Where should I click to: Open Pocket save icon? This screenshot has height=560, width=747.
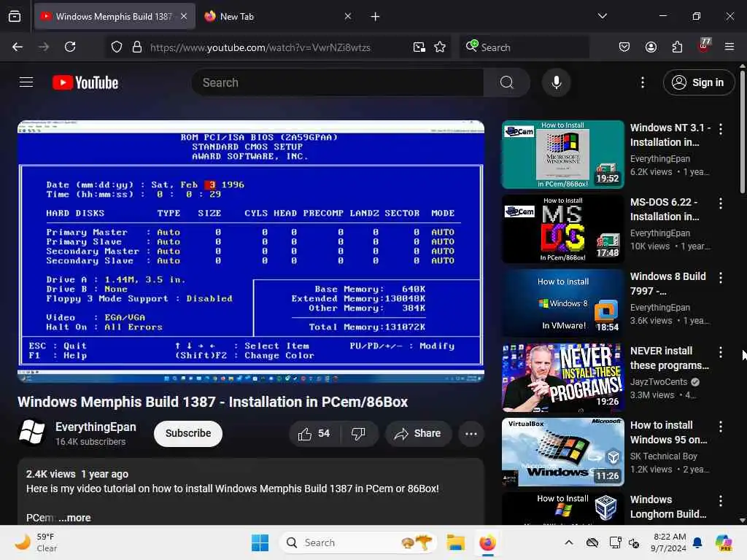624,47
